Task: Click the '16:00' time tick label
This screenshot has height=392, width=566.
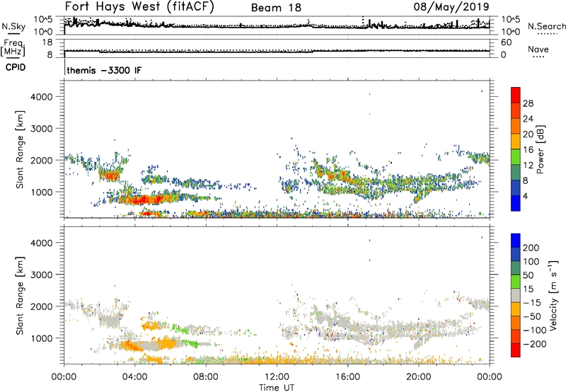Action: 347,377
